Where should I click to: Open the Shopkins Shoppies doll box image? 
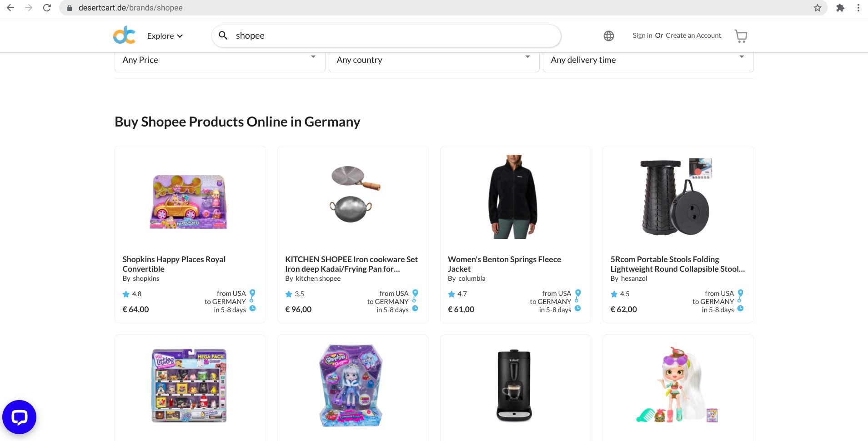point(351,385)
